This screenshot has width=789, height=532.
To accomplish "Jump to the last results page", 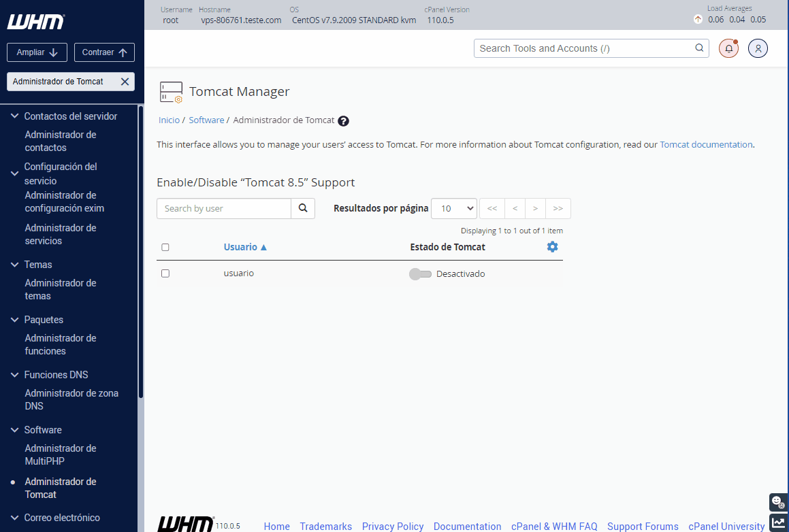I will (558, 208).
